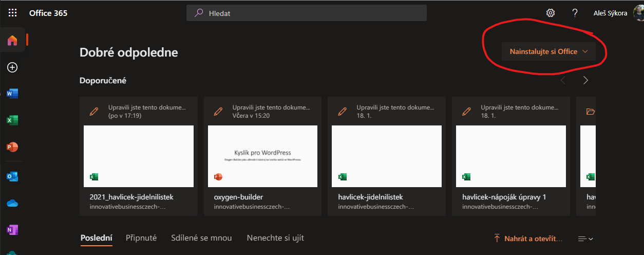The image size is (644, 255).
Task: Launch OneNote from the sidebar
Action: coord(12,229)
